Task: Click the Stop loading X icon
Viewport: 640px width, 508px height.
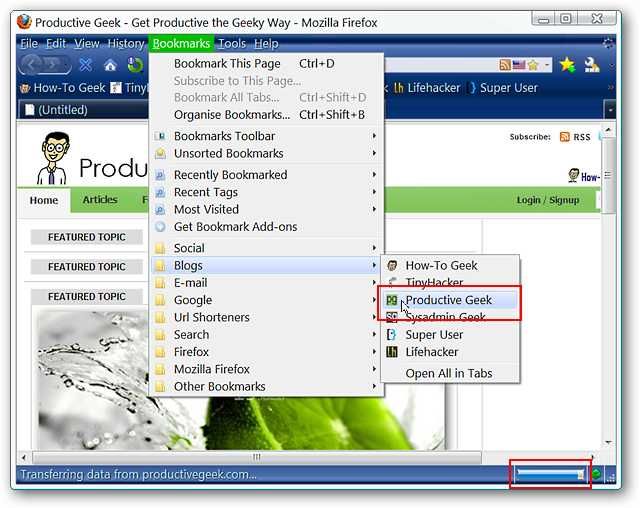Action: tap(85, 64)
